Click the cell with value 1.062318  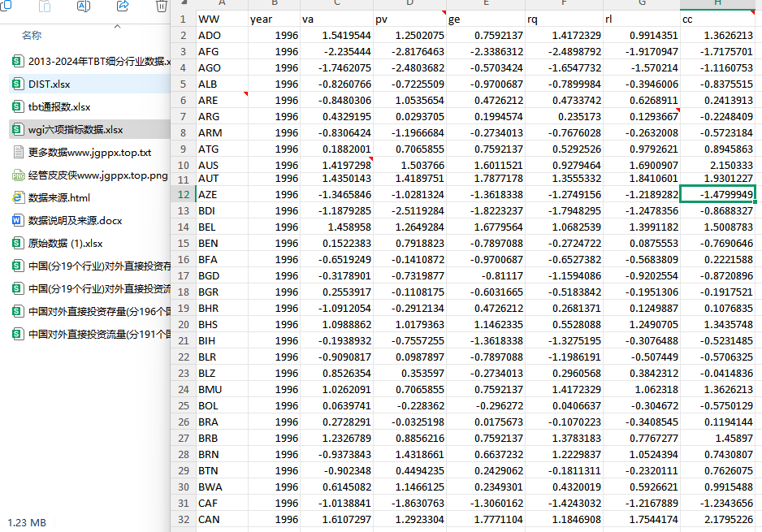click(642, 390)
